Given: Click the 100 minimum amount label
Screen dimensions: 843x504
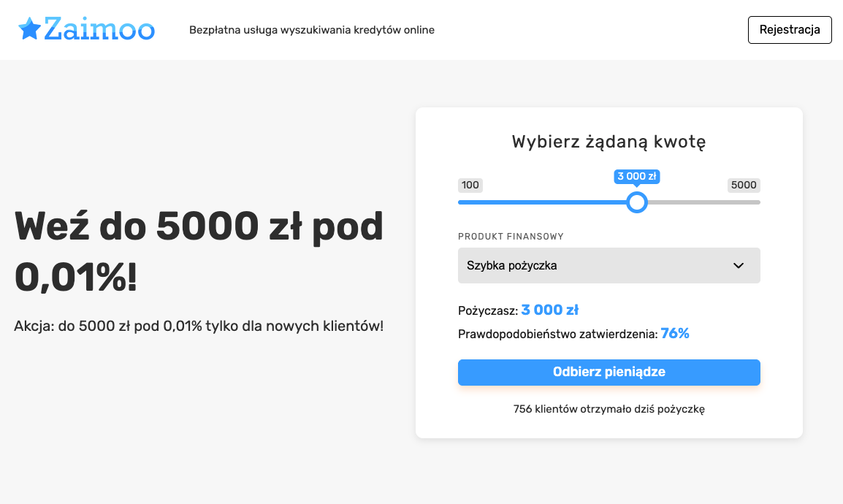Looking at the screenshot, I should pos(470,185).
